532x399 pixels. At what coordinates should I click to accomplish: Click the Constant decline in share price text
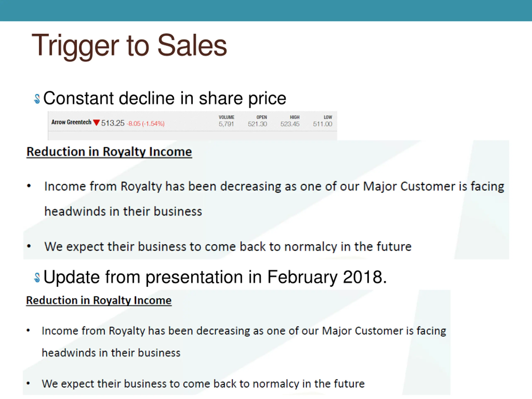[x=165, y=99]
